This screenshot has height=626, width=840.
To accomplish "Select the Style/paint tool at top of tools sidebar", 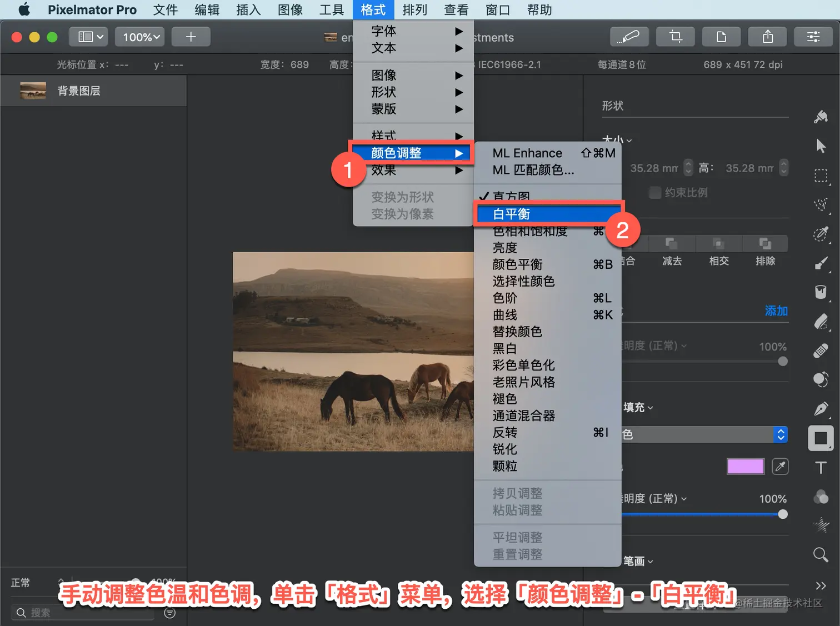I will (x=821, y=117).
